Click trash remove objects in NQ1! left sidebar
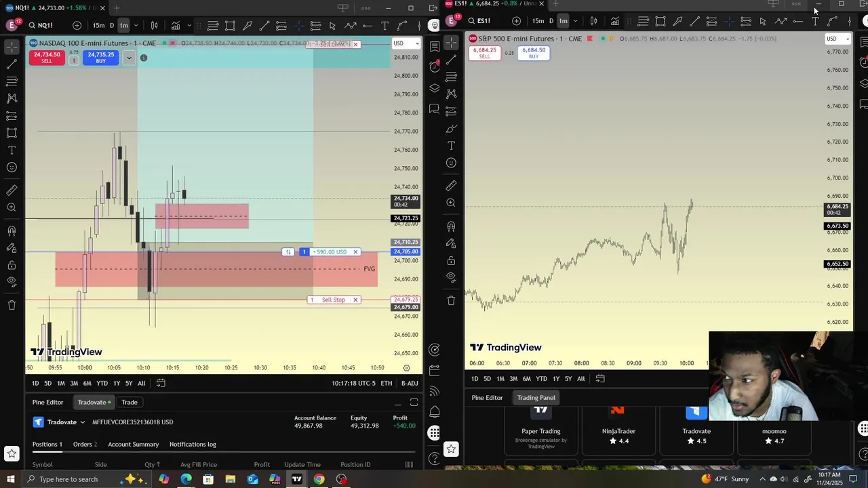 click(12, 305)
